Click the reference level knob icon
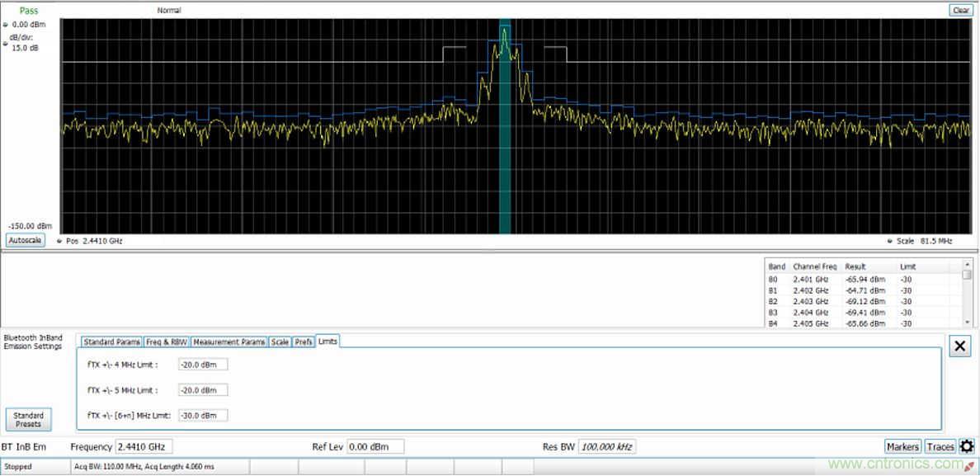The width and height of the screenshot is (980, 476). coord(5,25)
